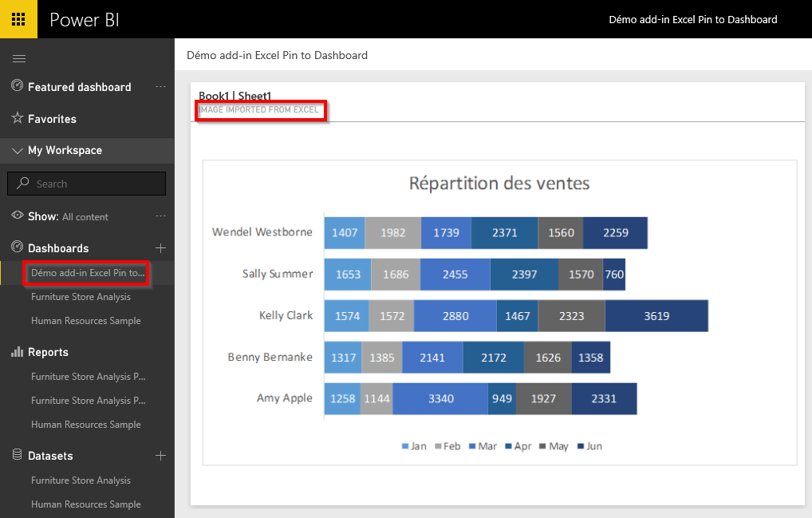
Task: Open Furniture Store Analysis dashboard
Action: pos(81,297)
